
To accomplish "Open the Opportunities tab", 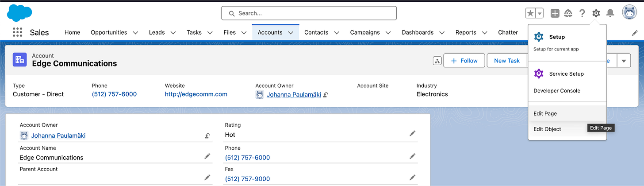I will coord(109,32).
